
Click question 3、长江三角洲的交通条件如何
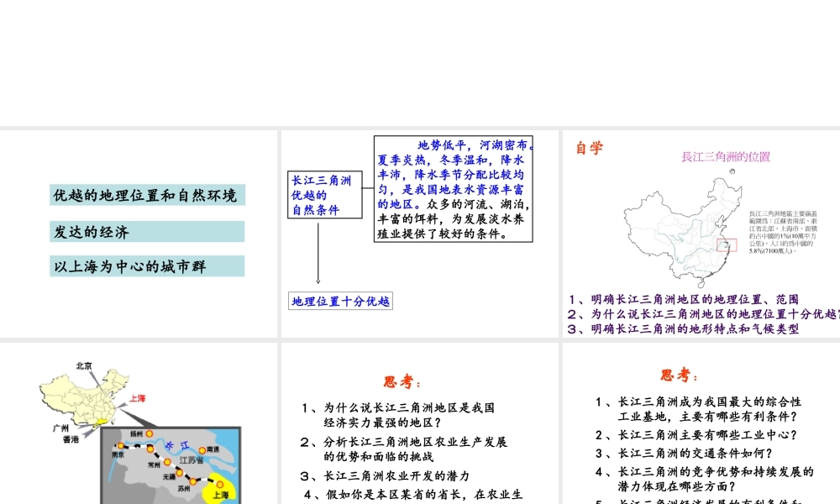tap(684, 453)
